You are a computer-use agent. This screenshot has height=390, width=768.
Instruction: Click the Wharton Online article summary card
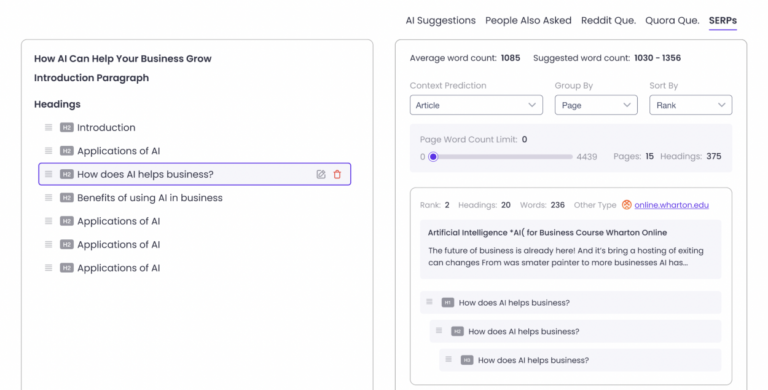coord(571,249)
